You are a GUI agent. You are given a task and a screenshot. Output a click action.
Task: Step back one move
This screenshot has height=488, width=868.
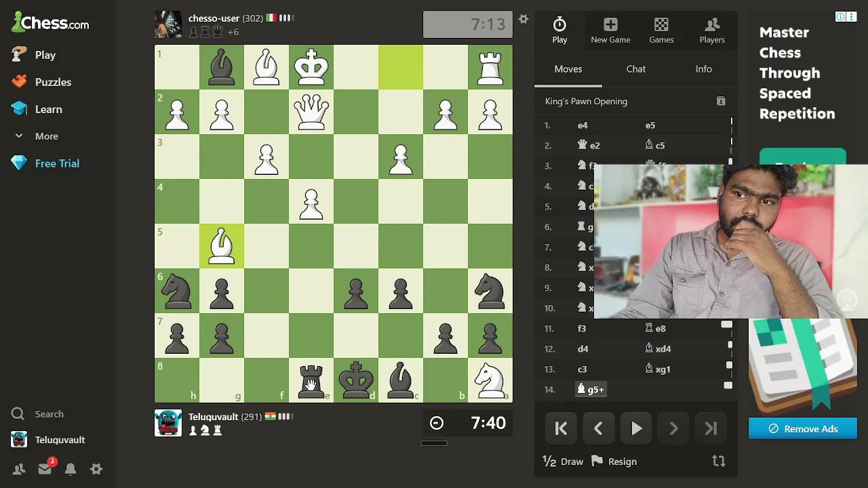tap(598, 428)
